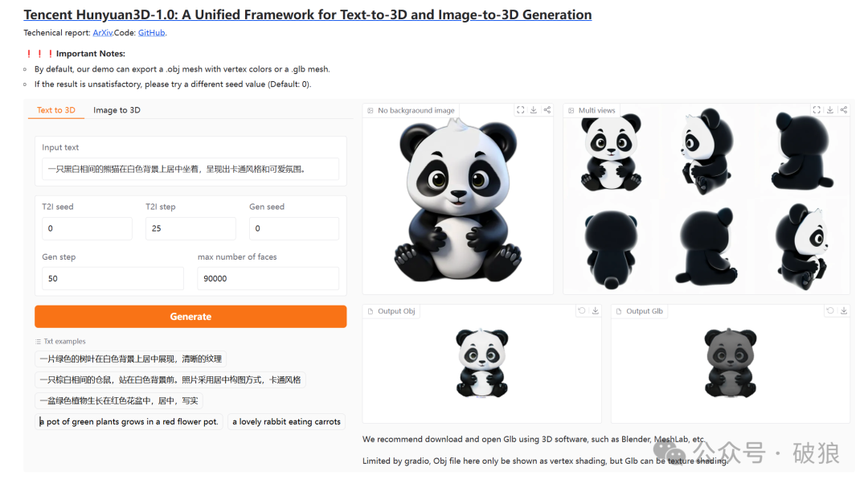Expand Multi views image to fullscreen

[817, 109]
